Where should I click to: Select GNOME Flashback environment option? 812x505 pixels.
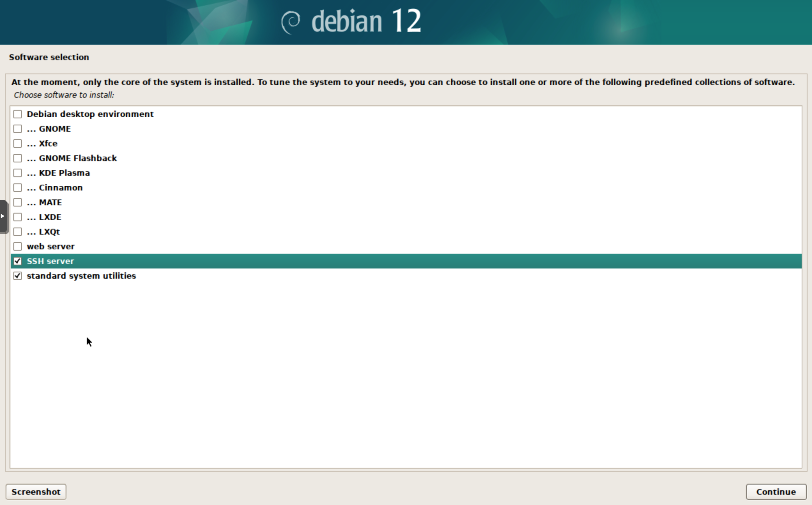pyautogui.click(x=18, y=158)
